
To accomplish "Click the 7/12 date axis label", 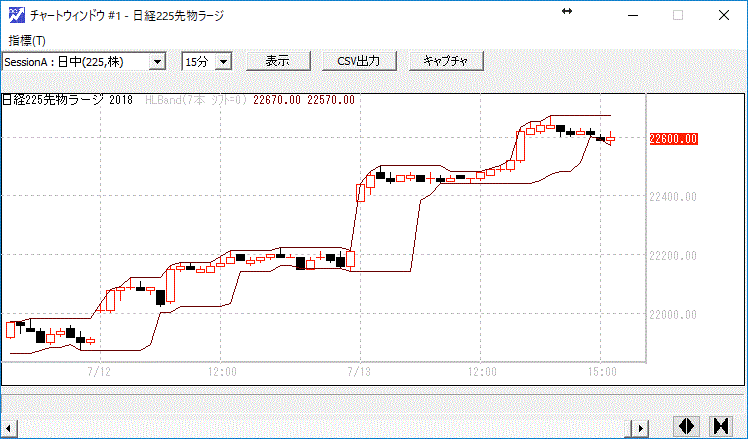I will pos(99,372).
